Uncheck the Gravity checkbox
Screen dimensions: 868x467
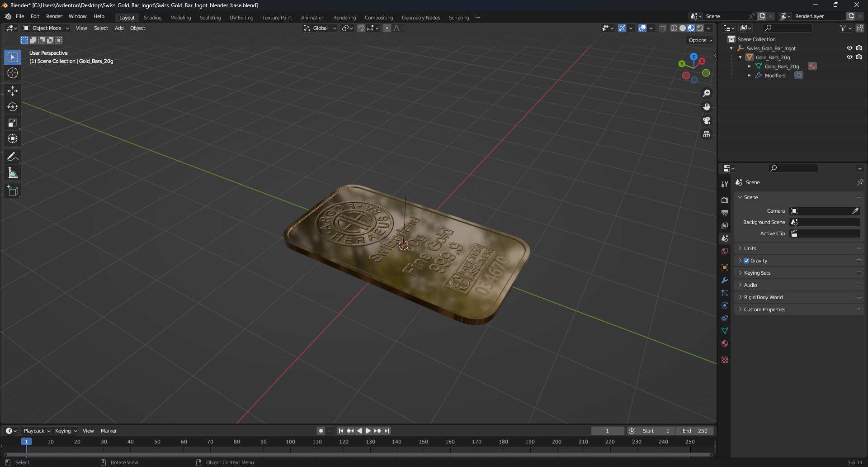click(x=746, y=261)
